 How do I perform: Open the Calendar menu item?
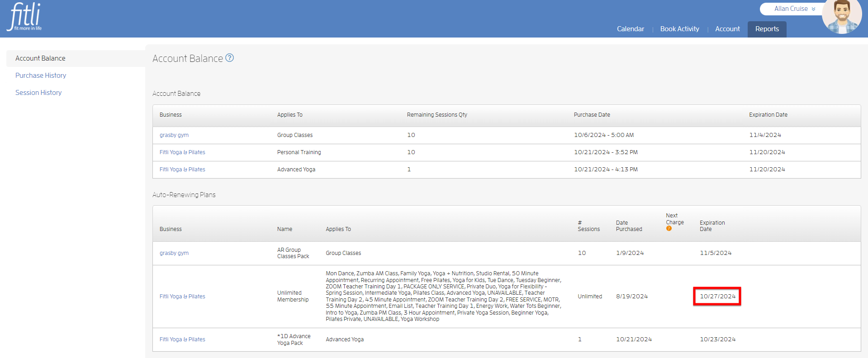tap(630, 29)
